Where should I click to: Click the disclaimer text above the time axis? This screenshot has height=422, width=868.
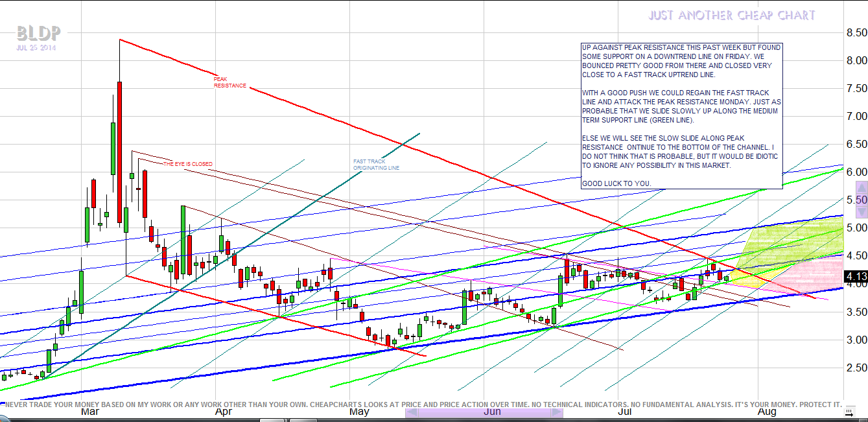coord(421,403)
